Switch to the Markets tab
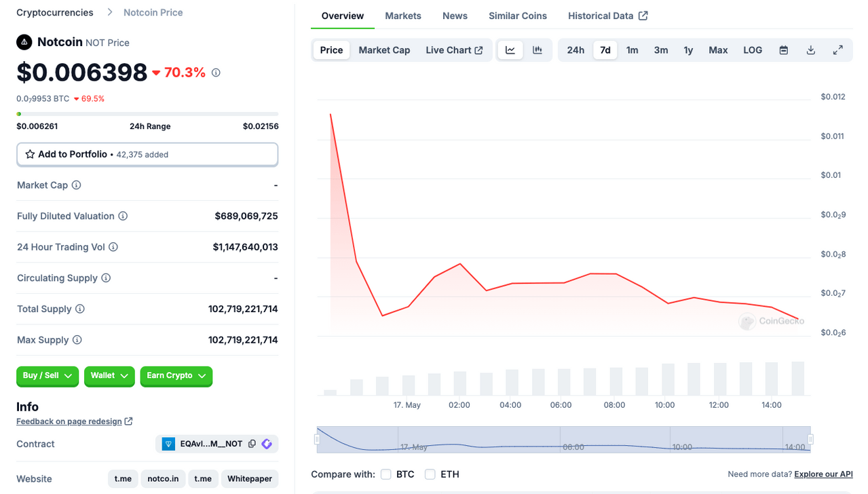 [403, 16]
